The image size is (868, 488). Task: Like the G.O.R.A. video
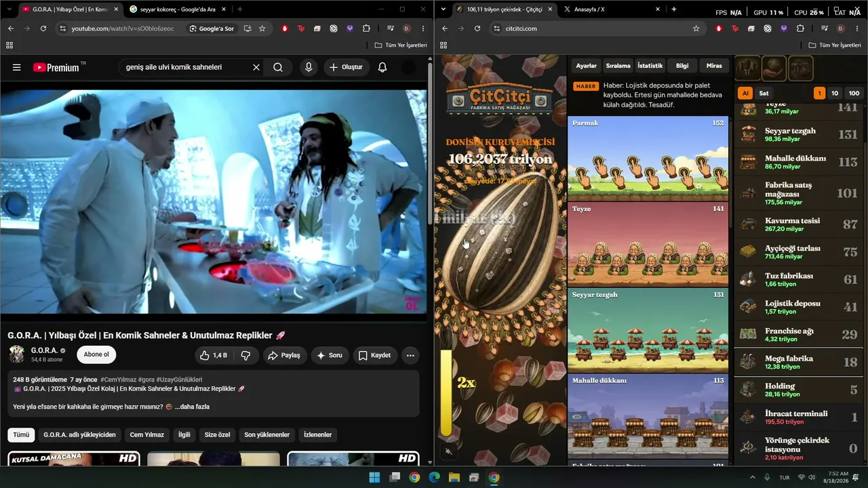214,355
